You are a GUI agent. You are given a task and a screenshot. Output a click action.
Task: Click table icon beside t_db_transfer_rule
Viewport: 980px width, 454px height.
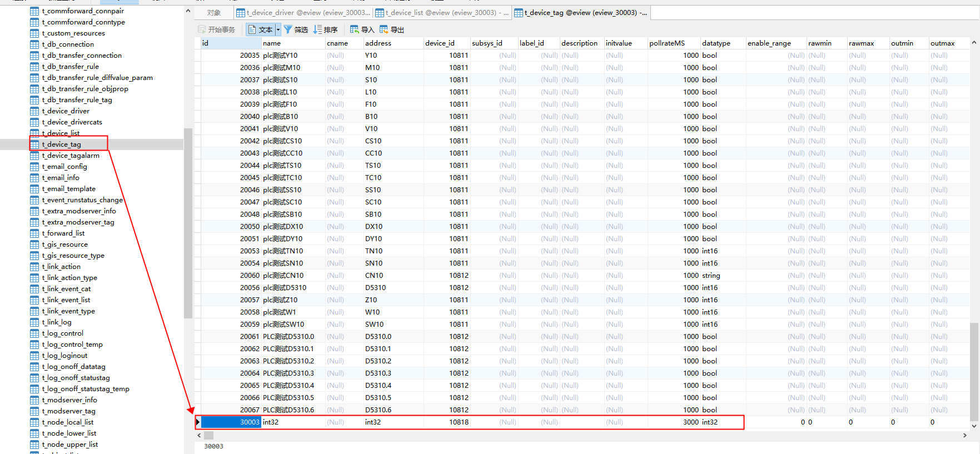pyautogui.click(x=34, y=67)
